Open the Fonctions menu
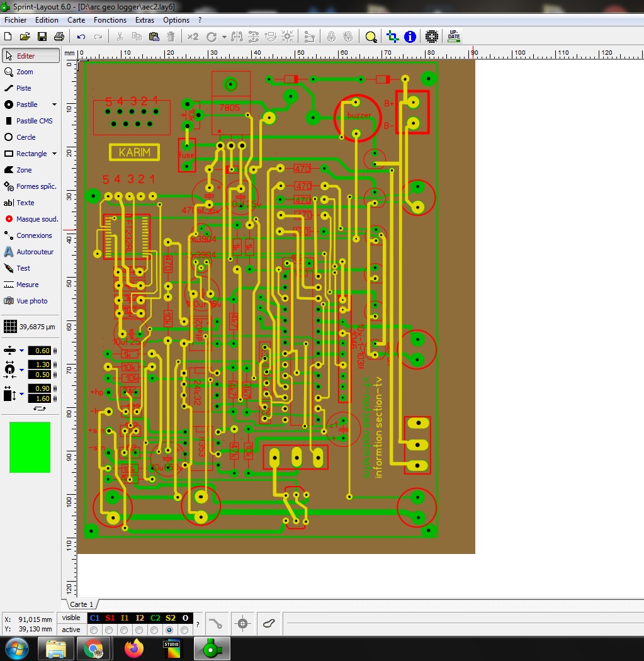This screenshot has height=661, width=644. pos(110,20)
